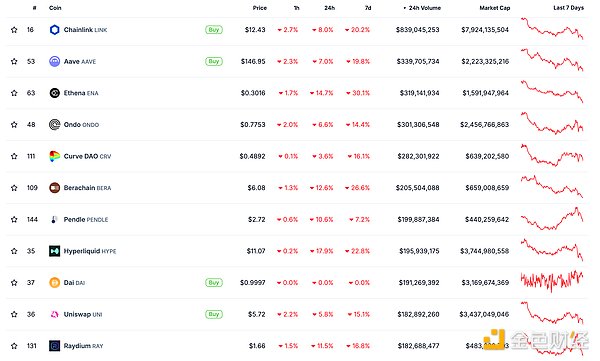The image size is (600, 361).
Task: Select the Ondo logo icon
Action: (54, 124)
